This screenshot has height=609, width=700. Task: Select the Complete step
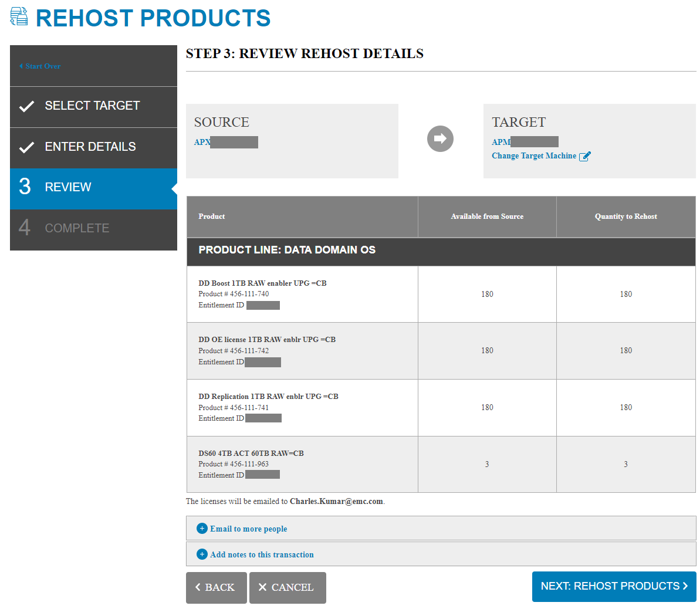point(93,229)
